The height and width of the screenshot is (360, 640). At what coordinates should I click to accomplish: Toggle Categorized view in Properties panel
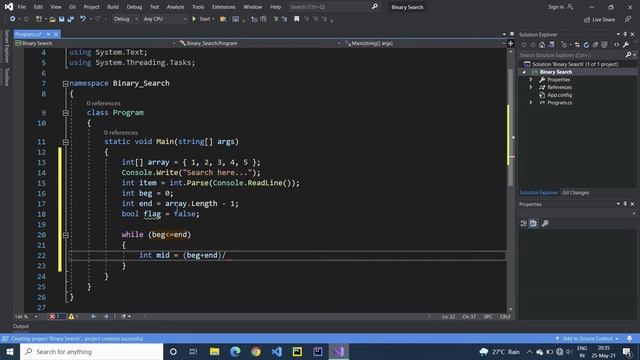pos(524,223)
